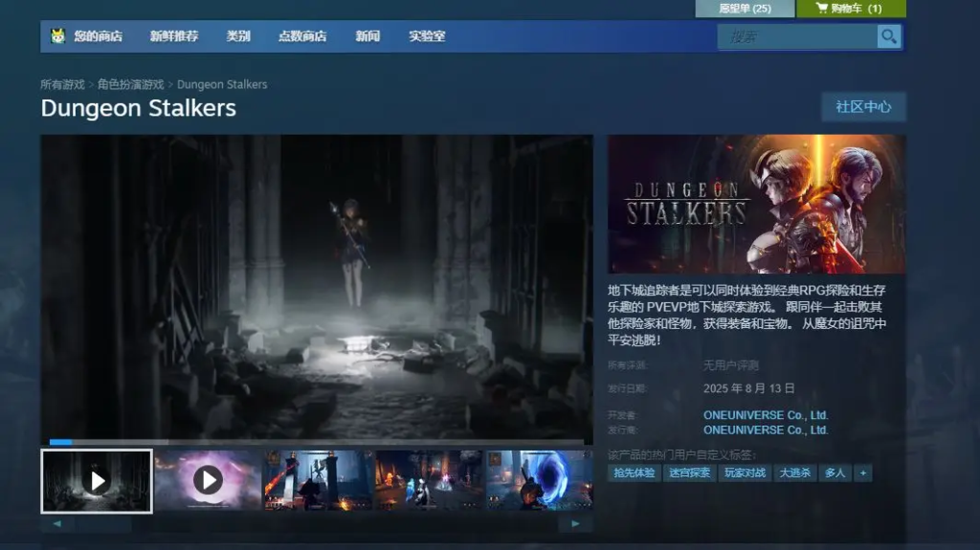Open the 实验室 tab
The width and height of the screenshot is (980, 550).
click(427, 36)
